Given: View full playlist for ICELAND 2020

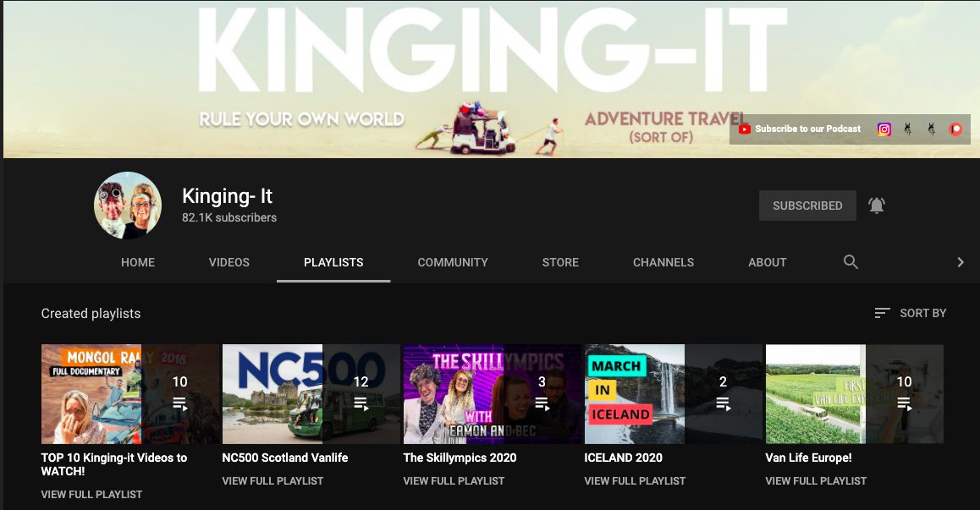Looking at the screenshot, I should click(x=635, y=480).
